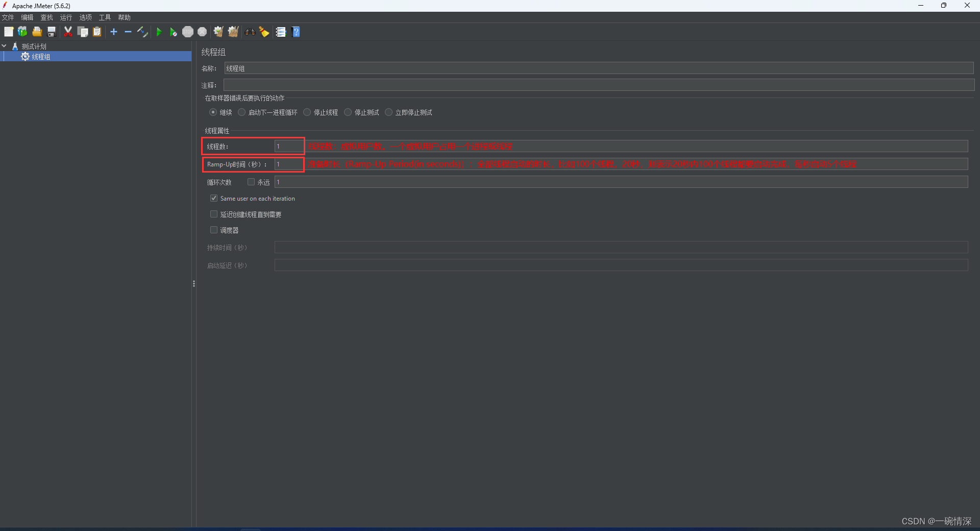Select the 继续 radio button
This screenshot has width=980, height=531.
pyautogui.click(x=213, y=112)
